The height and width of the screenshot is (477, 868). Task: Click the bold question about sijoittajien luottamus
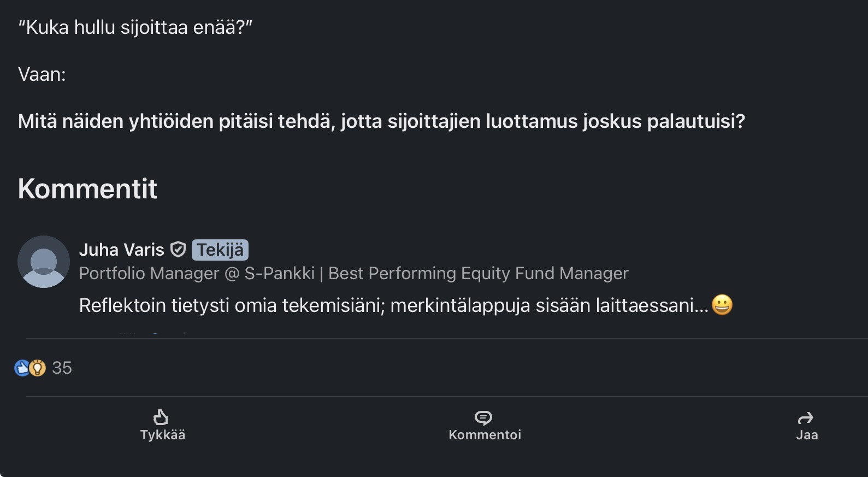[x=381, y=121]
